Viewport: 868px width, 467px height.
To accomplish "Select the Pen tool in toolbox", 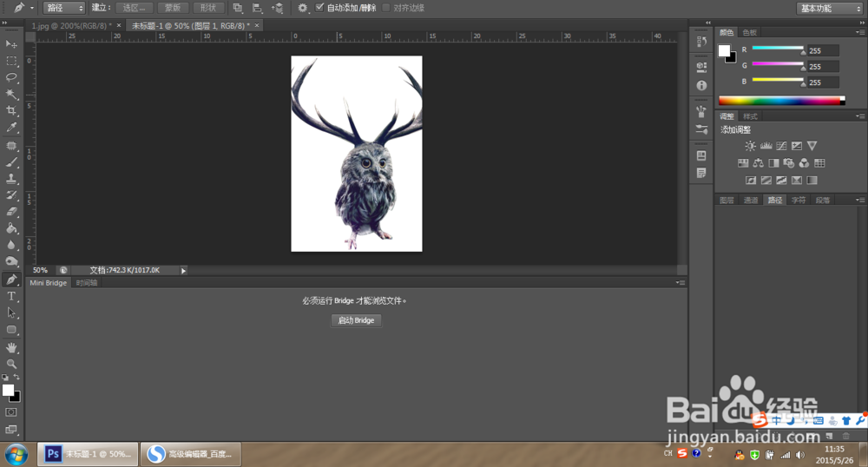I will 11,280.
